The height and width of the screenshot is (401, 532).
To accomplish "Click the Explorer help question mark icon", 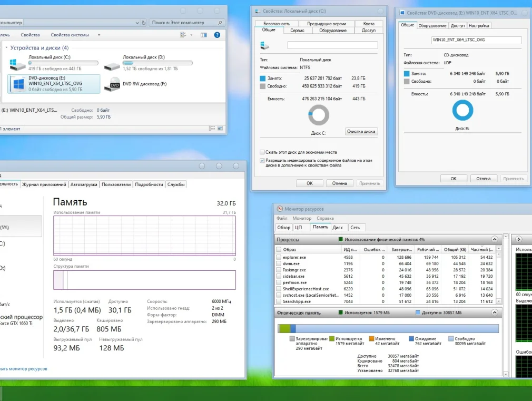I will (x=217, y=35).
